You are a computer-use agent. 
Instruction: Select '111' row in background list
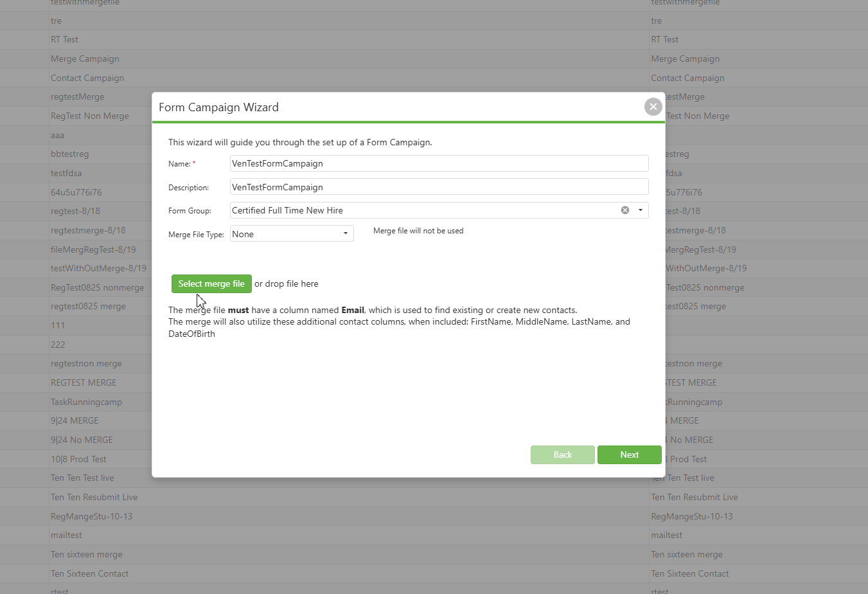click(x=58, y=325)
